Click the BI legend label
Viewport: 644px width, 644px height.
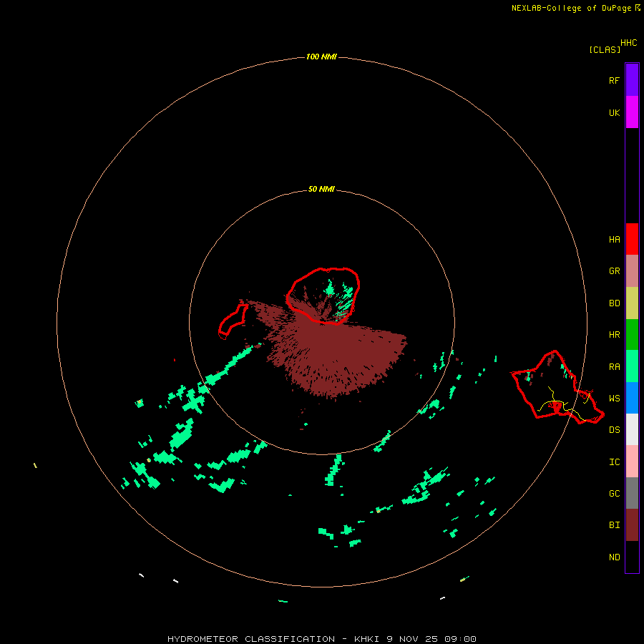[614, 525]
